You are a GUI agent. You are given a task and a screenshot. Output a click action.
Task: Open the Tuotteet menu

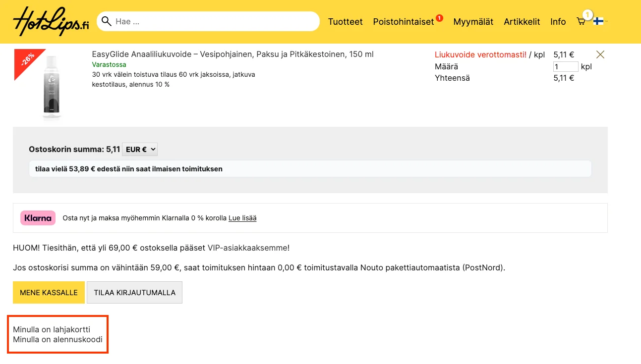point(346,22)
